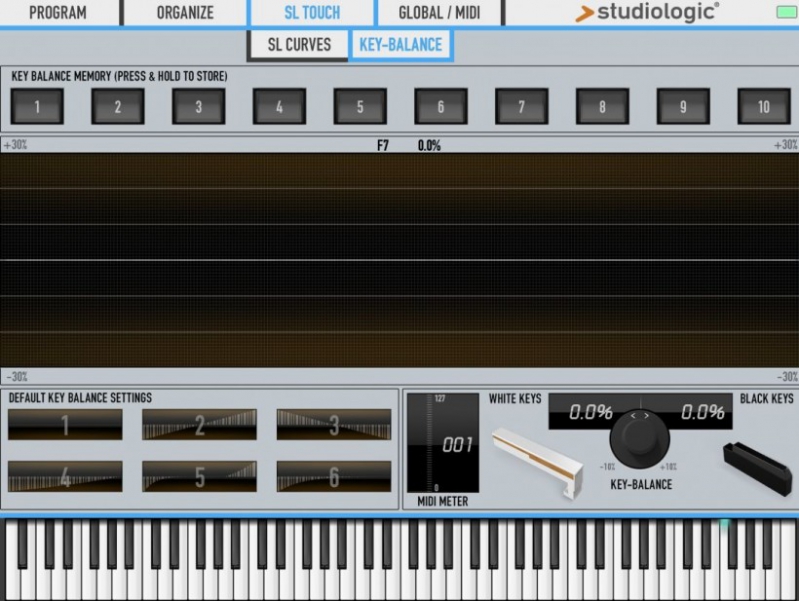Recall key balance memory 3

click(199, 107)
